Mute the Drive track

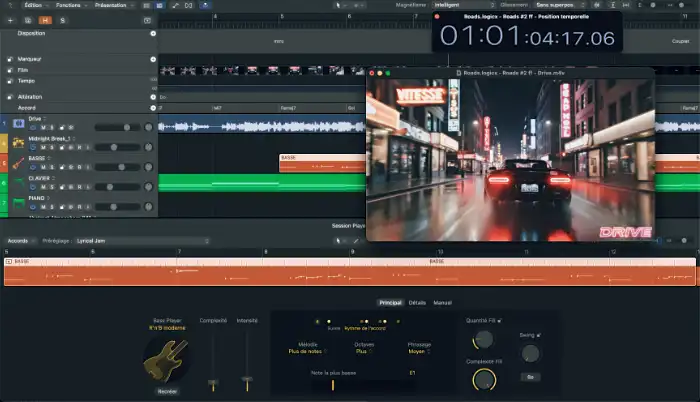tap(43, 127)
